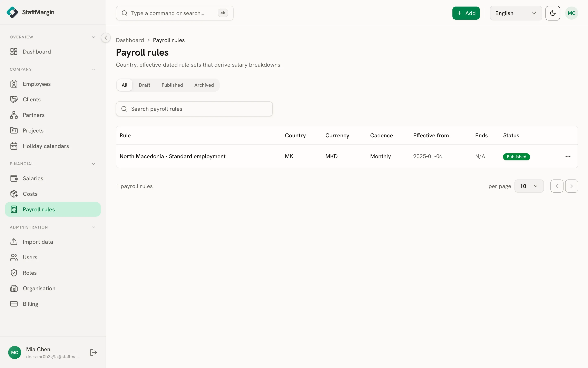
Task: Click the N/A ends cell
Action: [x=480, y=156]
